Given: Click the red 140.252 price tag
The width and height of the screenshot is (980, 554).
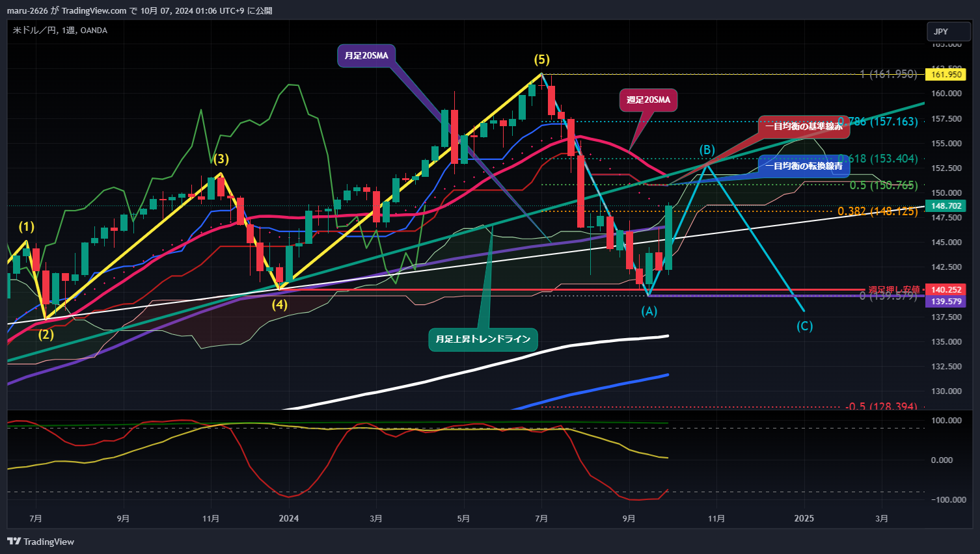Looking at the screenshot, I should (x=946, y=290).
